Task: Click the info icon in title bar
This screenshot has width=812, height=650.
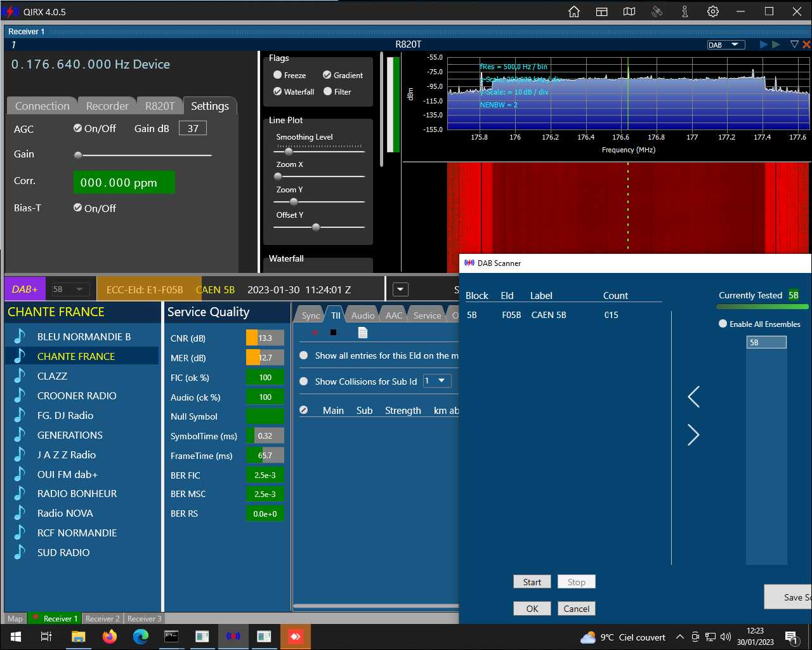Action: coord(685,11)
